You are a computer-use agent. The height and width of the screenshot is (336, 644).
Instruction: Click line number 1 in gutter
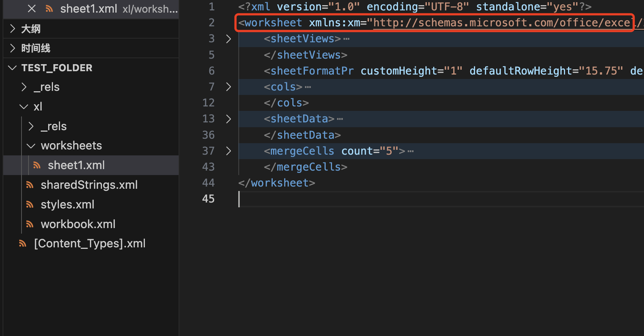click(x=212, y=7)
